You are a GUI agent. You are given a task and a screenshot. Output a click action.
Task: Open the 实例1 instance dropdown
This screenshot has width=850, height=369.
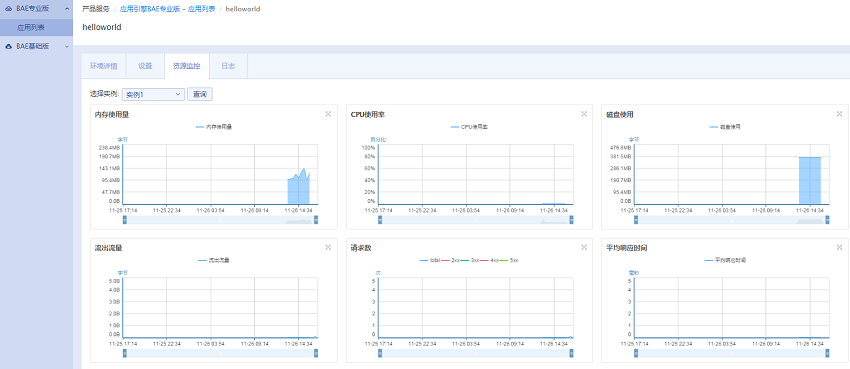(153, 94)
